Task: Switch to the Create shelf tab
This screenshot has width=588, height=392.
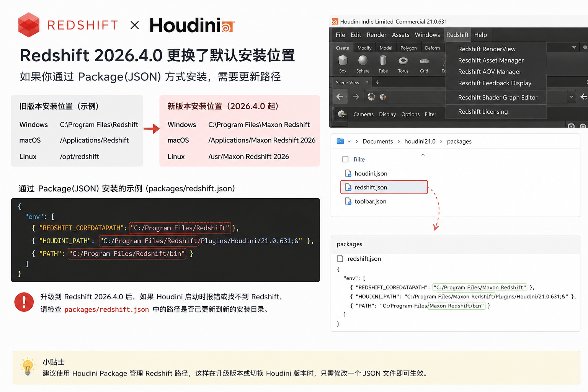Action: click(342, 48)
